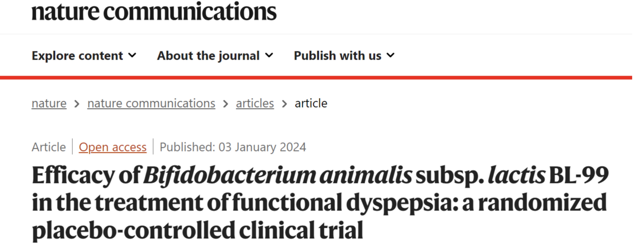This screenshot has width=644, height=244.
Task: Click the breadcrumb arrow after articles
Action: [284, 104]
